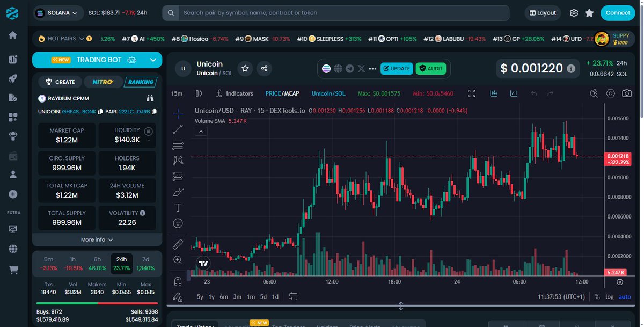644x327 pixels.
Task: Open the globe sidebar icon
Action: (x=13, y=249)
